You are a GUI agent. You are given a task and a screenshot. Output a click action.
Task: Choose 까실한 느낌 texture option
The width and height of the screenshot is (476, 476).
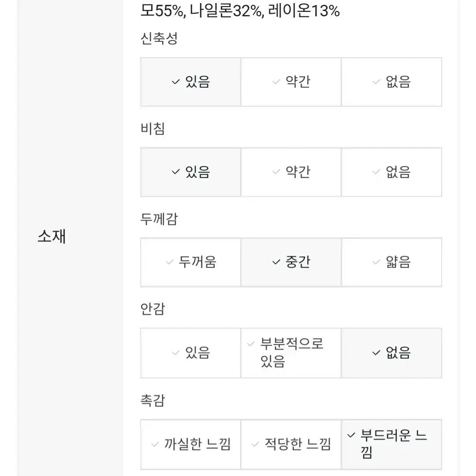[191, 444]
